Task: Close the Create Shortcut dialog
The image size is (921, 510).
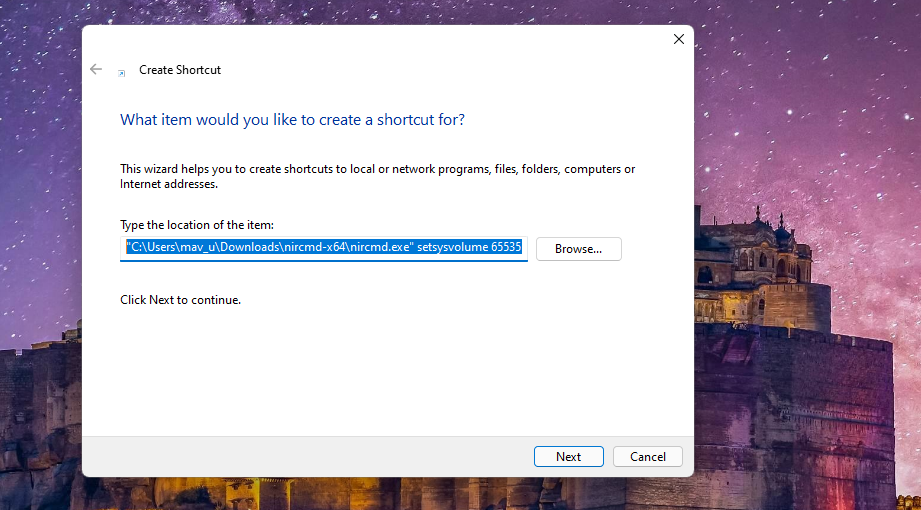Action: (678, 39)
